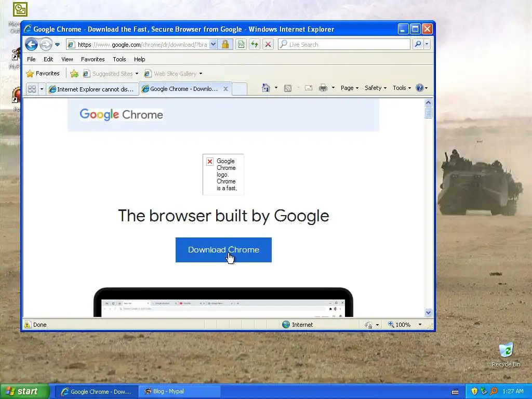Click the Favorites star button
This screenshot has height=399, width=532.
43,73
